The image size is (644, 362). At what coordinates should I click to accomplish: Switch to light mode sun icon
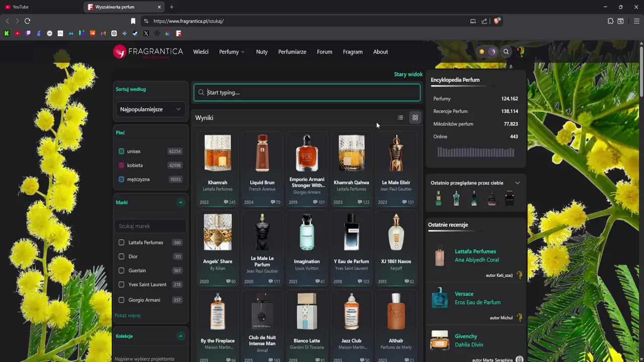tap(482, 52)
